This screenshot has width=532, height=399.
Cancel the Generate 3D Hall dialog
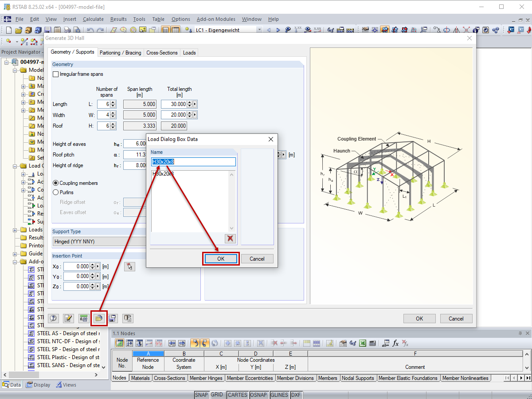point(456,318)
